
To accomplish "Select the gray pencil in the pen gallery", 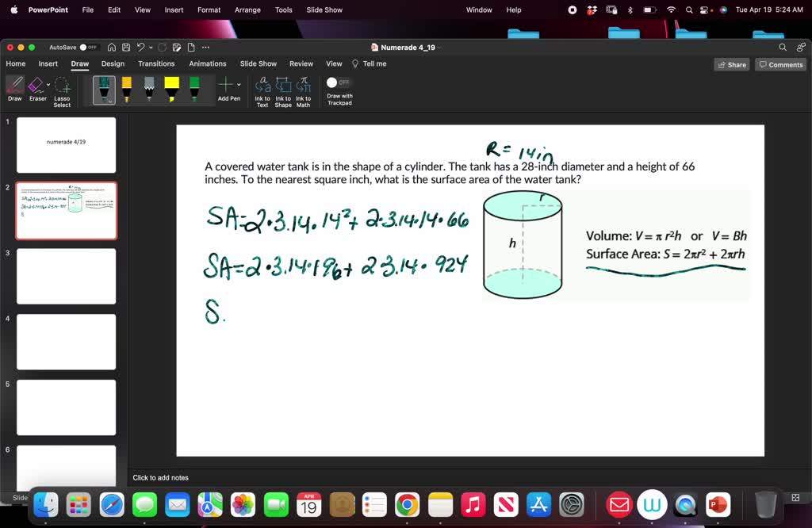I will click(x=149, y=87).
